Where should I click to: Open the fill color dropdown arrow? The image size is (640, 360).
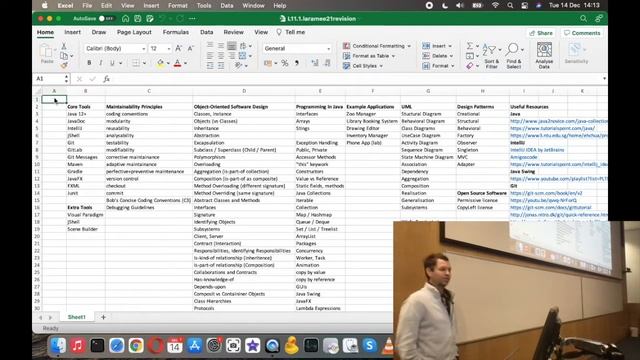168,63
